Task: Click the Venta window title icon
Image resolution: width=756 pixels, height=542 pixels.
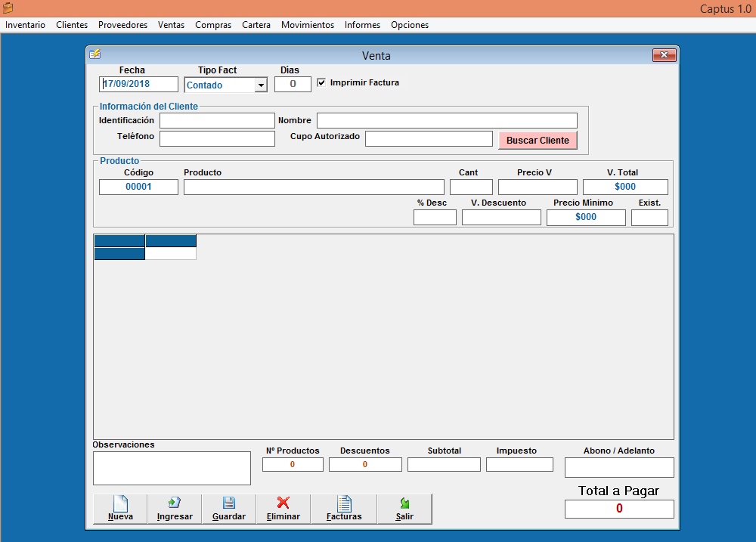Action: point(94,54)
